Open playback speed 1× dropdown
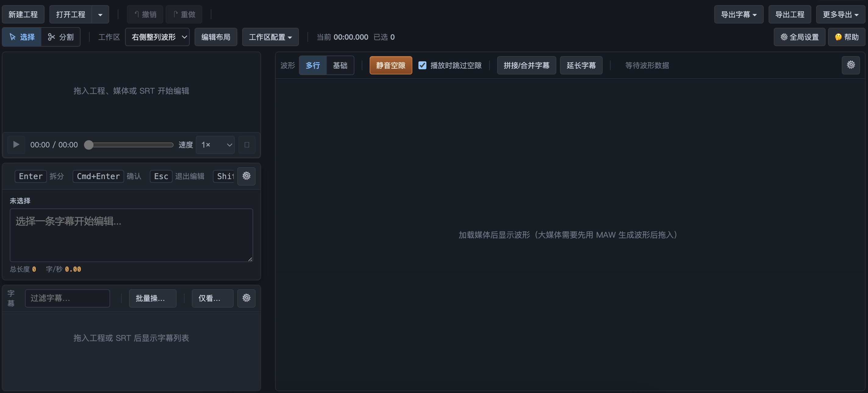The width and height of the screenshot is (868, 393). 215,145
